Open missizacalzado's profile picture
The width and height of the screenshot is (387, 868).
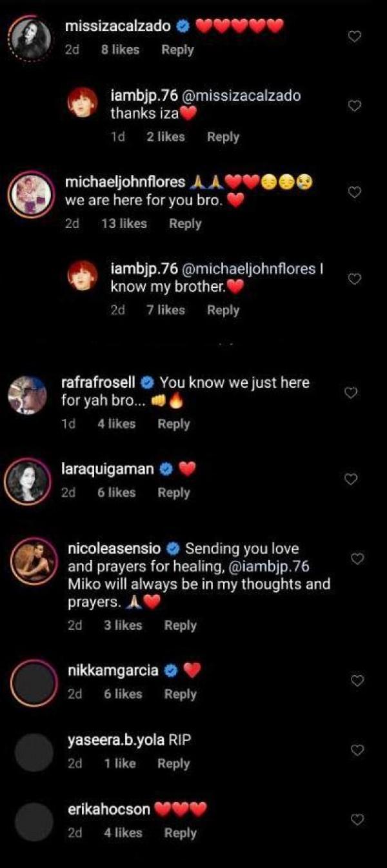pyautogui.click(x=31, y=37)
